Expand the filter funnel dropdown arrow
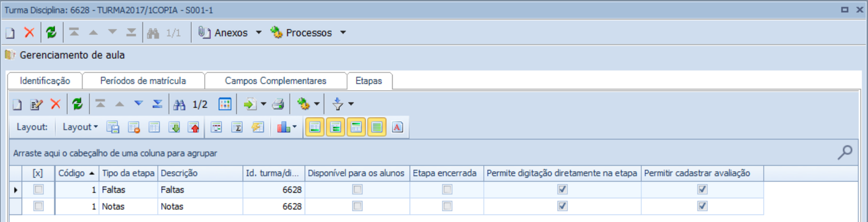 [351, 104]
